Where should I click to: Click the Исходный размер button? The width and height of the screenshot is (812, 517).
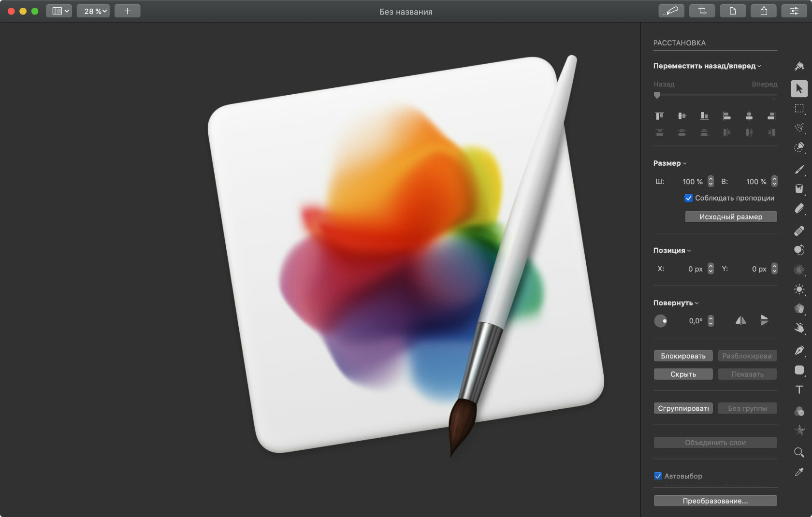click(731, 216)
